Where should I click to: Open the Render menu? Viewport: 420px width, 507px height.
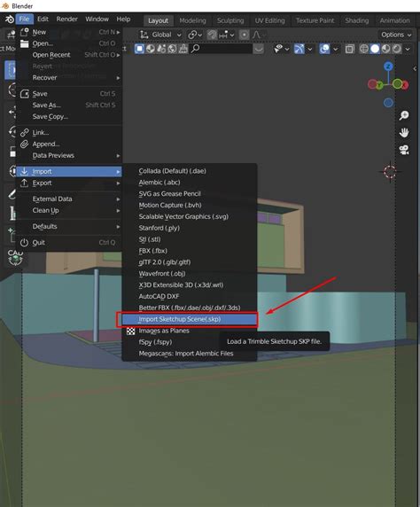[67, 19]
